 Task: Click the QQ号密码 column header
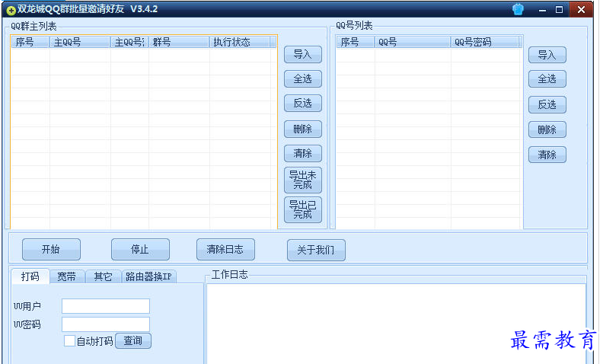(485, 42)
